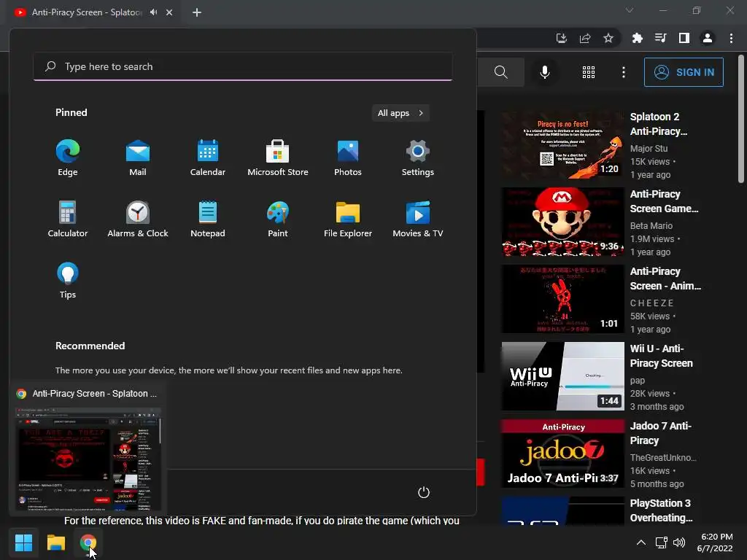Mute the tab via speaker icon

click(153, 12)
